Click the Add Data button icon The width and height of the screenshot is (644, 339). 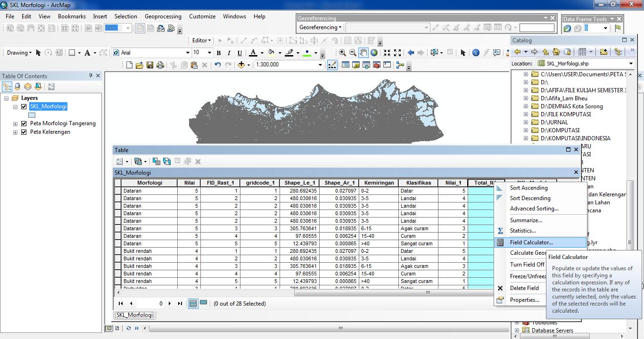[x=241, y=65]
